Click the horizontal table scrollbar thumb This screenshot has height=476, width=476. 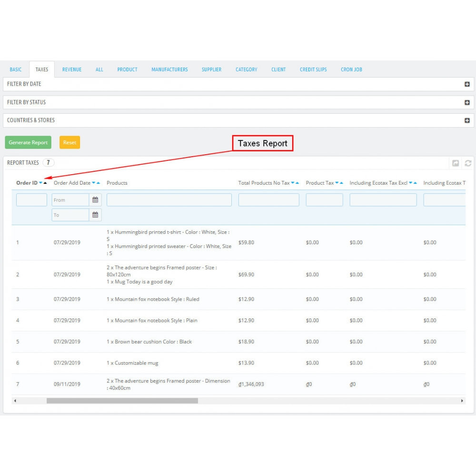(x=122, y=401)
